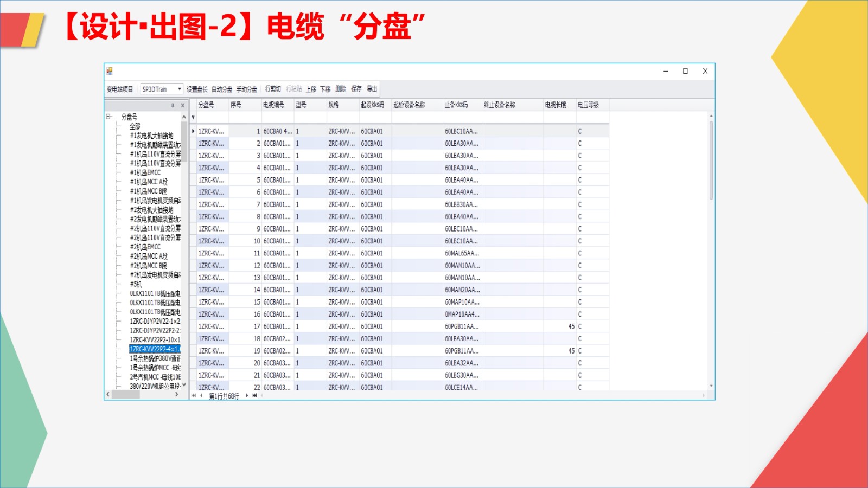Sort by 电缆长度 column header
The image size is (868, 488).
click(x=556, y=105)
